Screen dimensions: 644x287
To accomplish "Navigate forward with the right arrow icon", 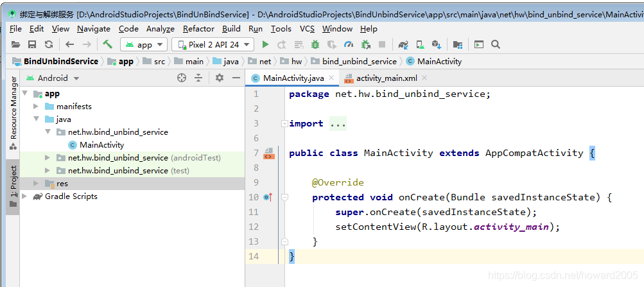I will point(87,44).
